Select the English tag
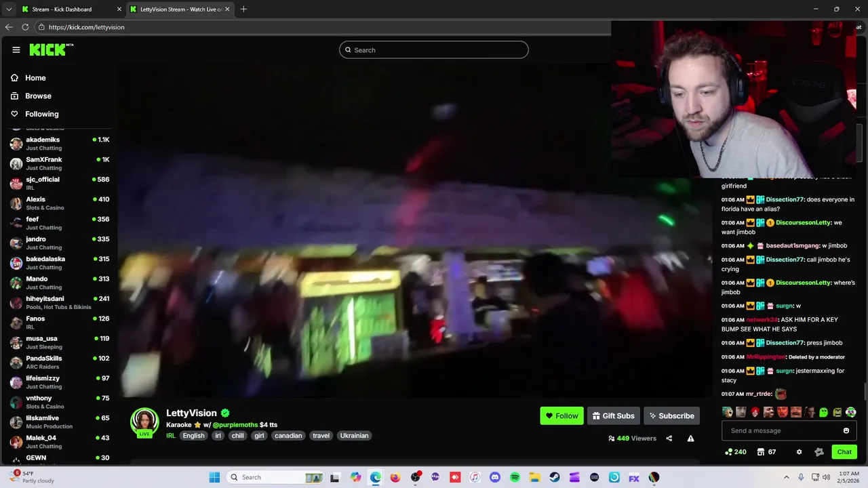This screenshot has height=488, width=868. click(193, 436)
